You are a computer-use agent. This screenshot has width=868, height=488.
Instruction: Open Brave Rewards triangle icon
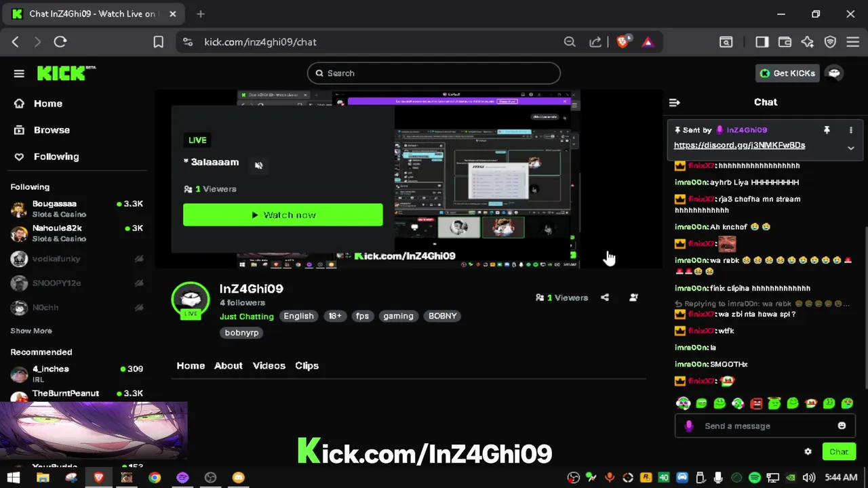point(648,42)
